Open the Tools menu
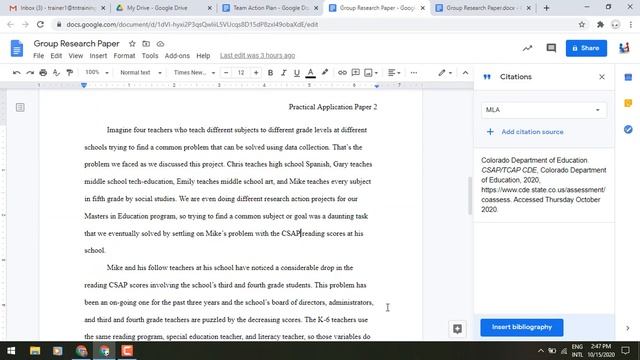640x360 pixels. pyautogui.click(x=150, y=56)
